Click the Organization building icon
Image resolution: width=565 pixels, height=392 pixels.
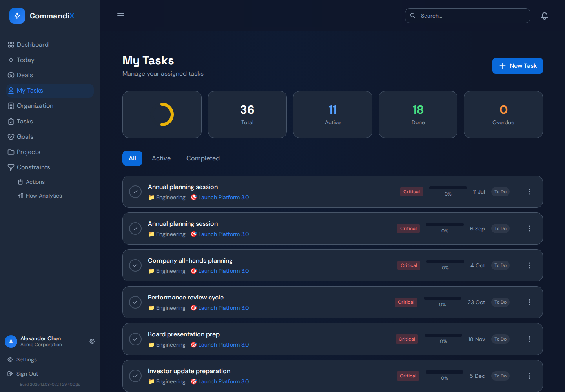point(11,106)
